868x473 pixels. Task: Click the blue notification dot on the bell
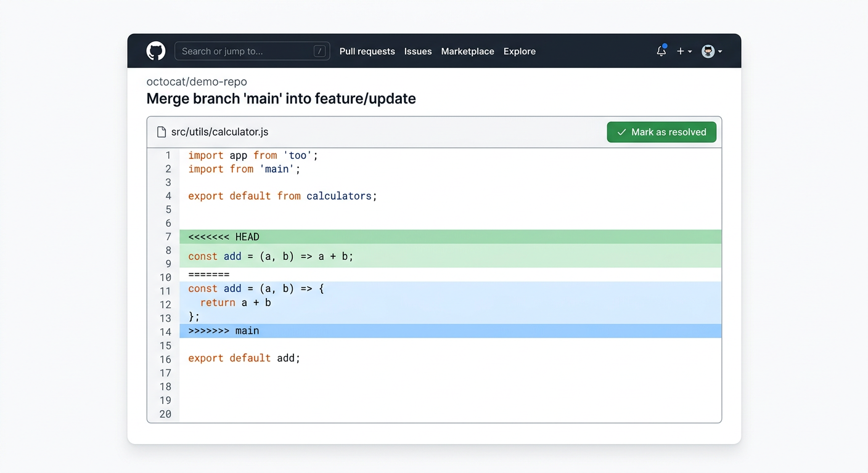[x=665, y=46]
